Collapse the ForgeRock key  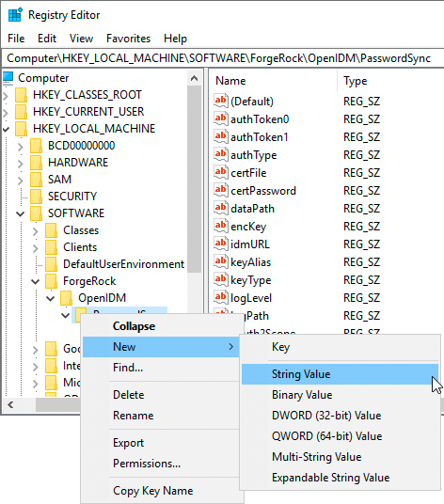pyautogui.click(x=36, y=282)
